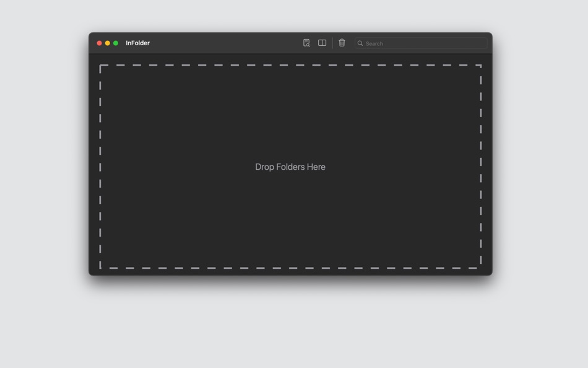The image size is (588, 368).
Task: Click the InFolder title in the titlebar
Action: (x=137, y=43)
